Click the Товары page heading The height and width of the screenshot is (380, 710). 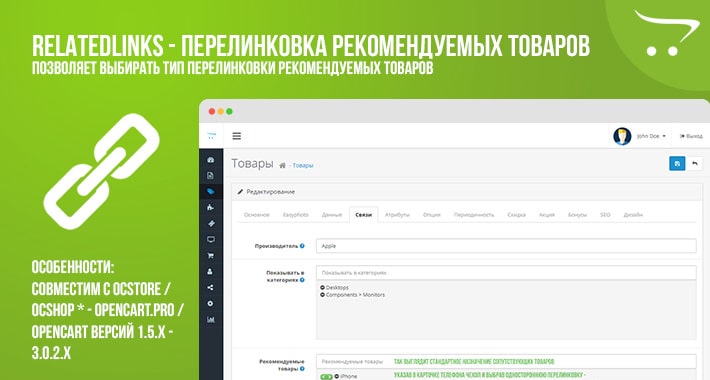tap(252, 164)
